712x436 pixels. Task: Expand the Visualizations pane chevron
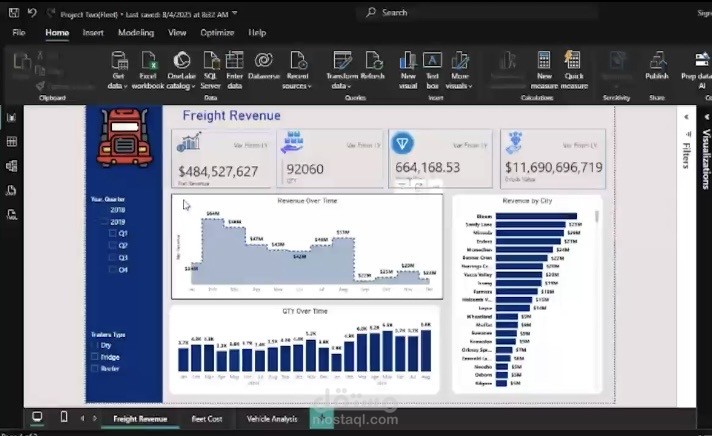click(707, 117)
